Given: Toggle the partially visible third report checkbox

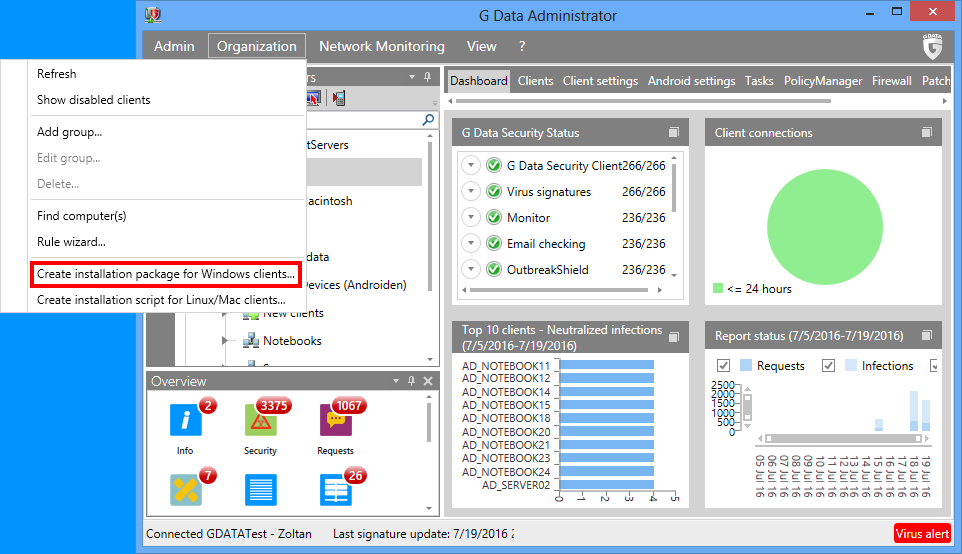Looking at the screenshot, I should coord(934,366).
